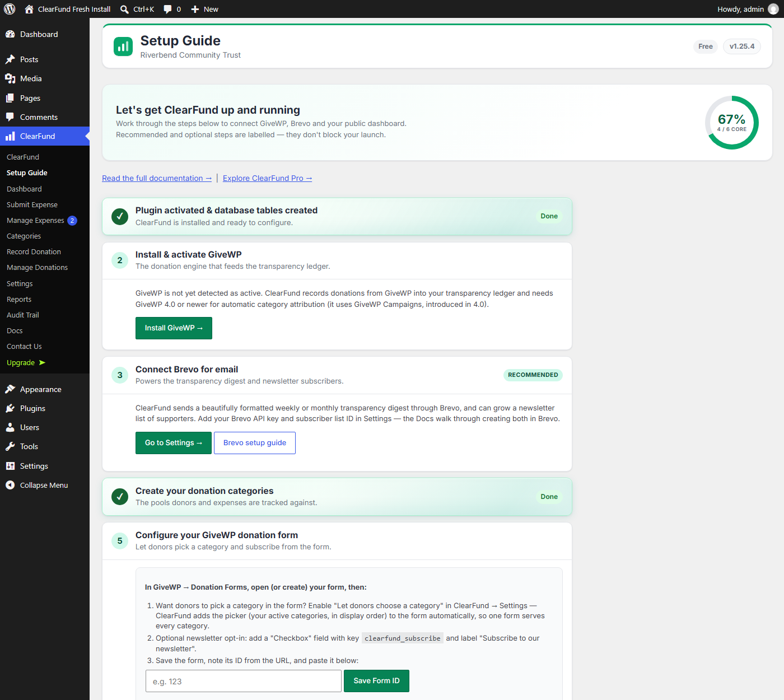The image size is (784, 700).
Task: Click Howdy, admin account menu
Action: click(x=748, y=9)
